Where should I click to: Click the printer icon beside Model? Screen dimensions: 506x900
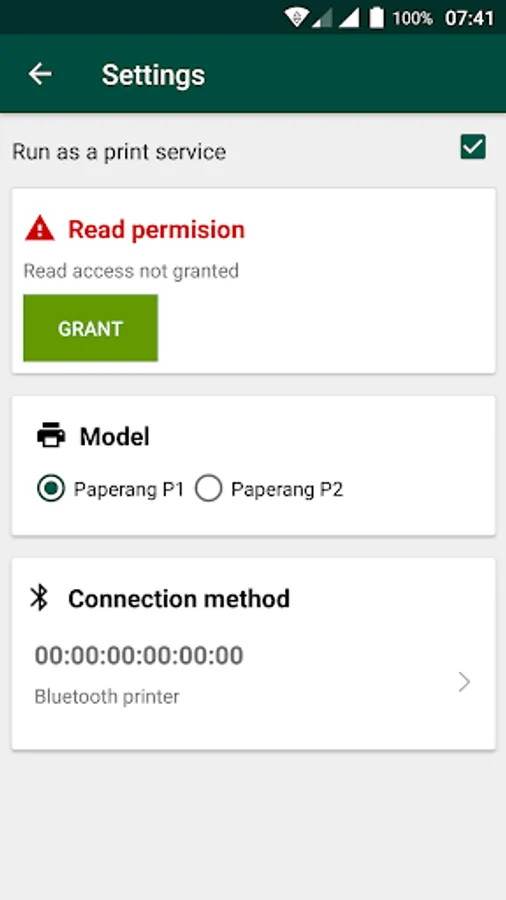[51, 435]
